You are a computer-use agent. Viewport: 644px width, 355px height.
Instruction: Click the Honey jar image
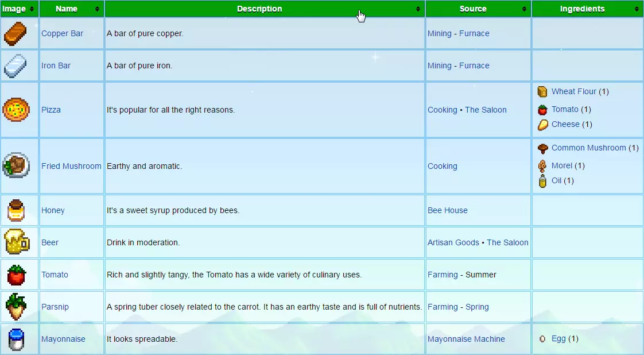17,210
